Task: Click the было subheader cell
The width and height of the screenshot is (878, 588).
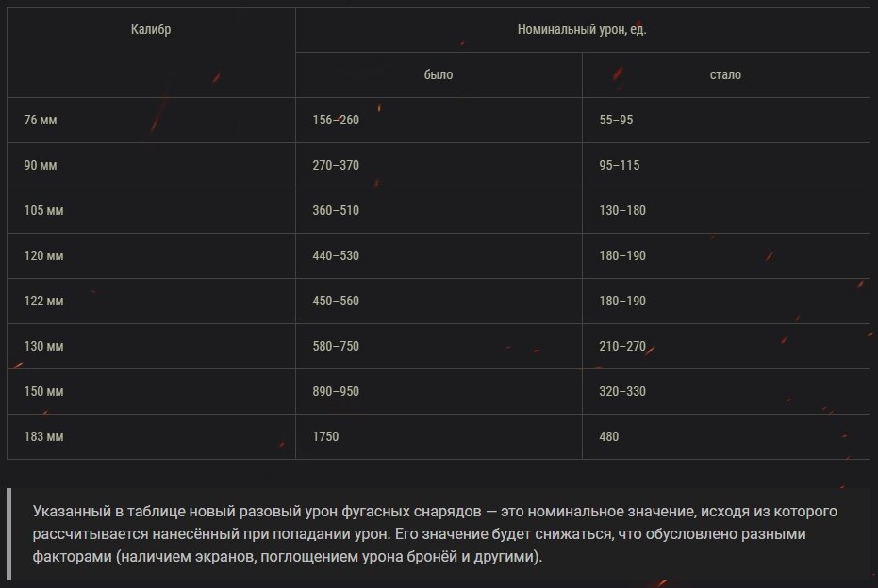Action: click(439, 74)
